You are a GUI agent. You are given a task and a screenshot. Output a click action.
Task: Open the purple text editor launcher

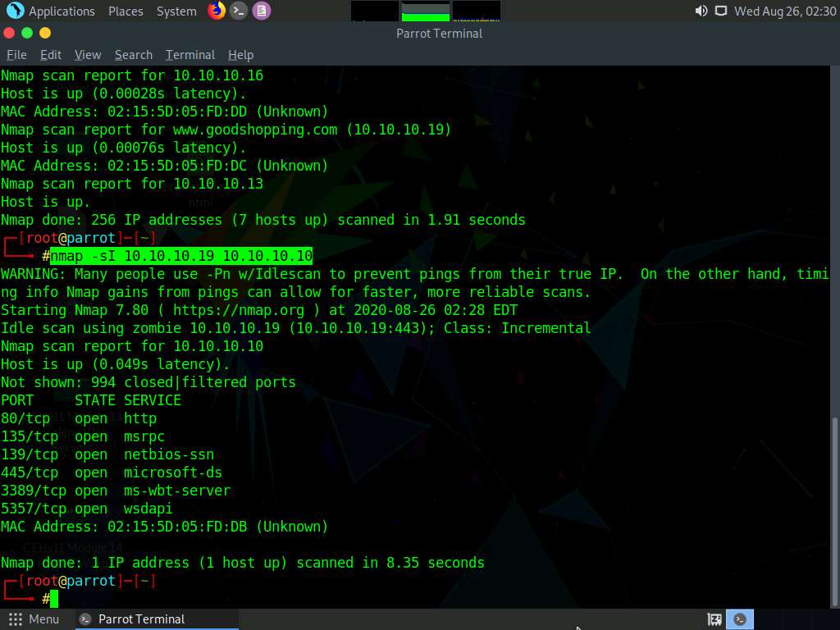[262, 11]
